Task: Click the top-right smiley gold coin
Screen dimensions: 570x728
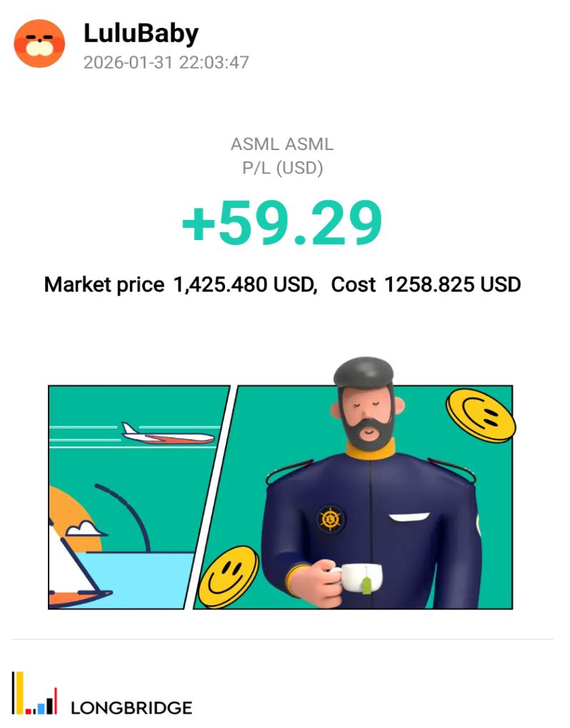Action: tap(480, 414)
